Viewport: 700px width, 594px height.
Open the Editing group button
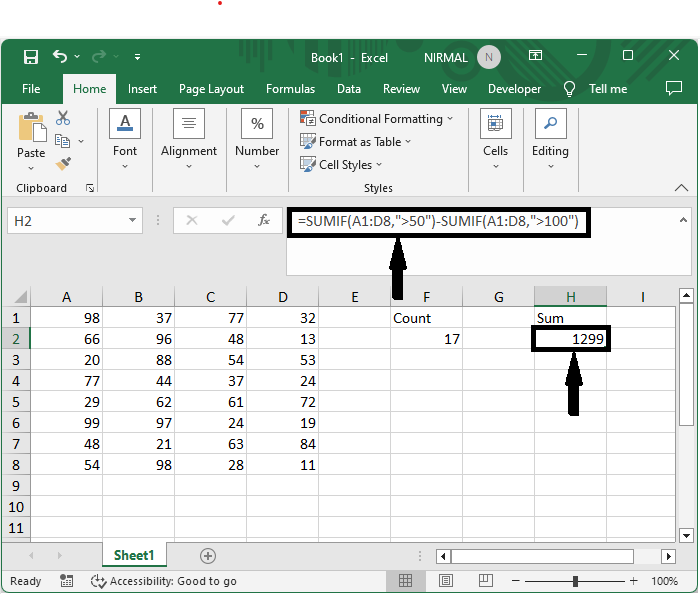pos(550,139)
